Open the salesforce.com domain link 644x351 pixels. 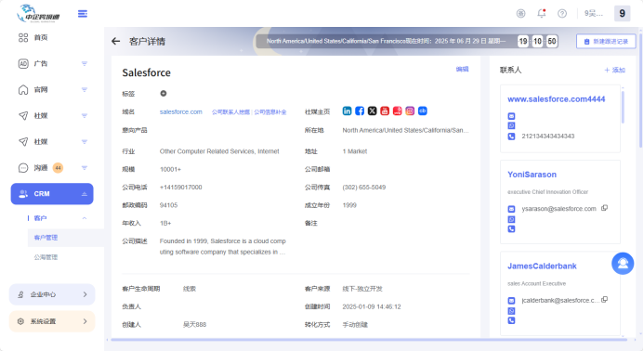(180, 111)
